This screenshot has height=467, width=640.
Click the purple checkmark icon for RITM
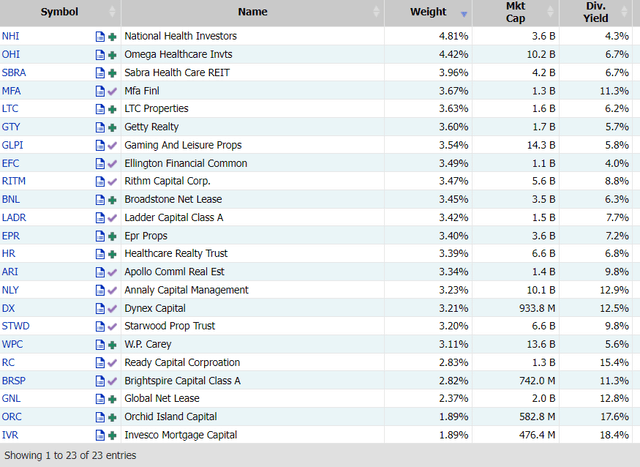[x=112, y=182]
